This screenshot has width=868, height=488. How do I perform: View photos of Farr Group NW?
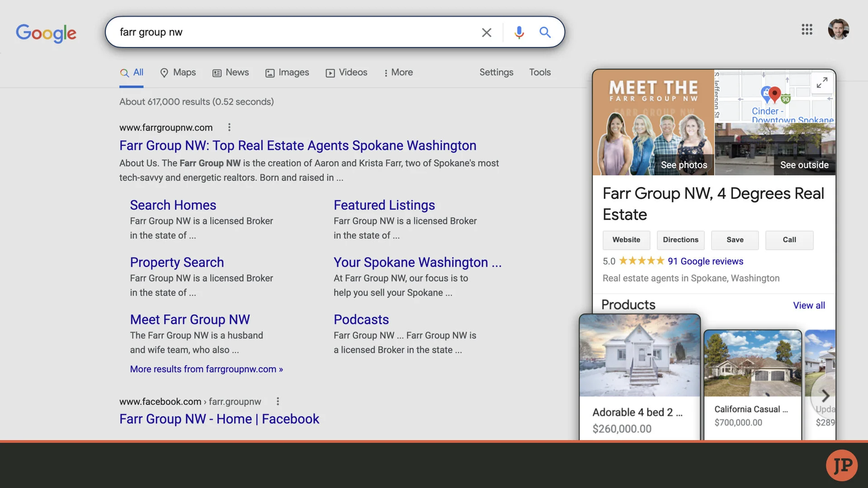653,122
